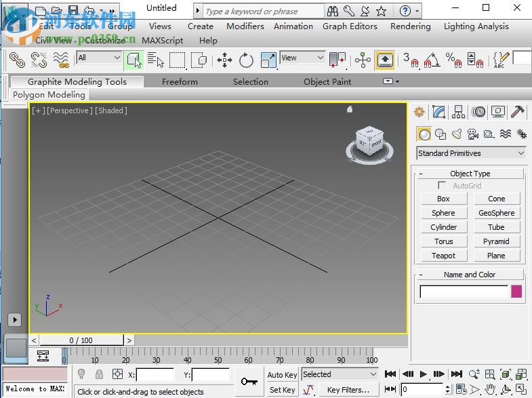Screen dimensions: 532x398
Task: Open the Modify command panel tab
Action: tap(438, 112)
